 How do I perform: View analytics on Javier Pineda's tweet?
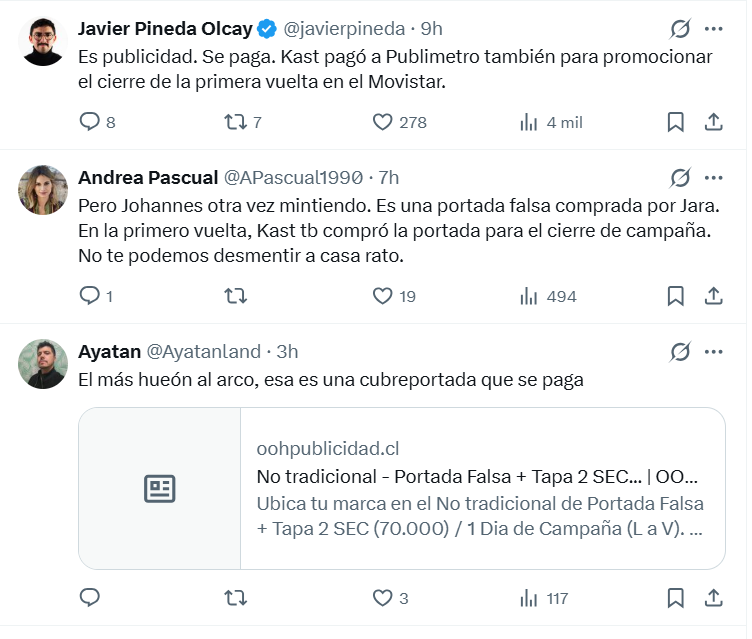pyautogui.click(x=529, y=122)
